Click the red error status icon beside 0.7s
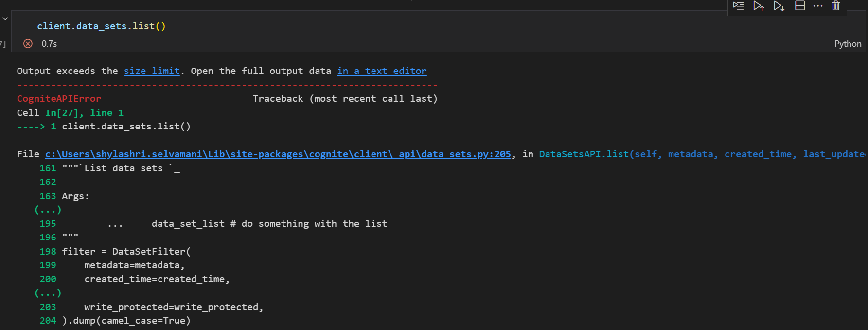 click(28, 44)
